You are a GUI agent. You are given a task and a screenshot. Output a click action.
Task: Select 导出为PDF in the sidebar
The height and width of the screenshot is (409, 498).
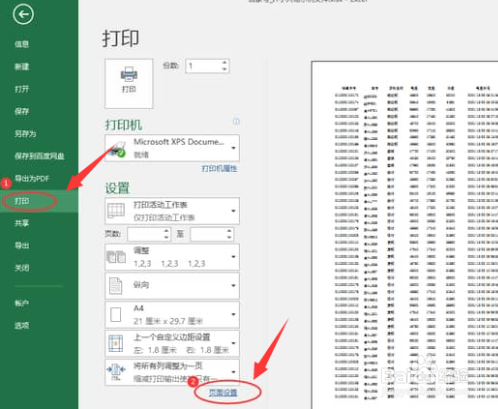point(32,178)
